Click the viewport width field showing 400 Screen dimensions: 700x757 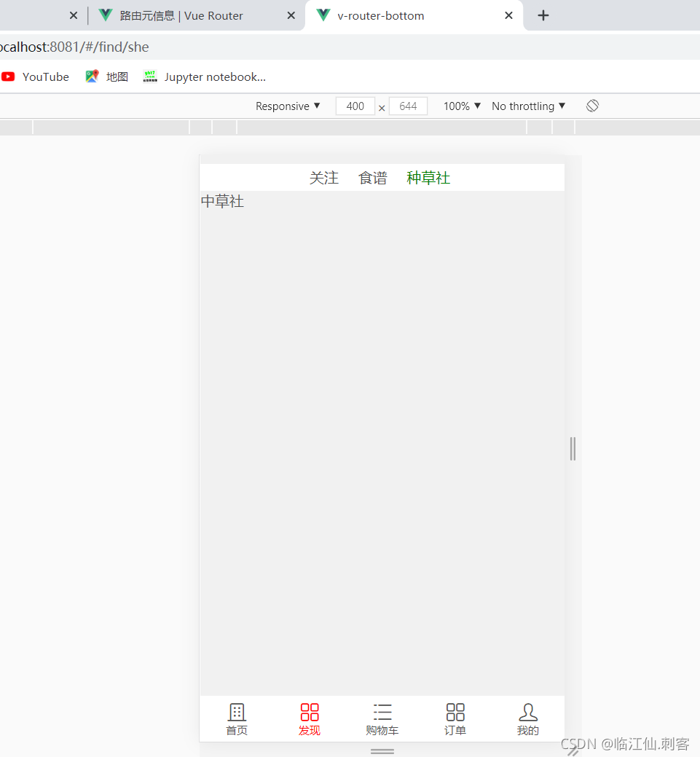point(355,106)
